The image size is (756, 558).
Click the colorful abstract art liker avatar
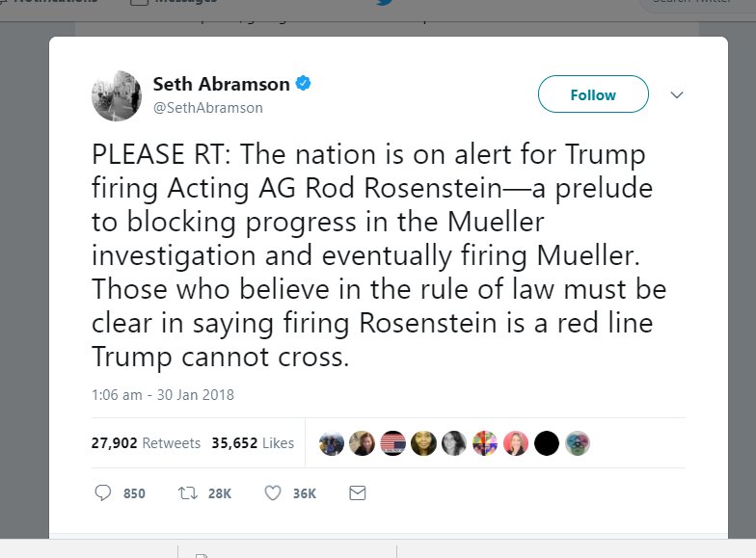point(484,443)
